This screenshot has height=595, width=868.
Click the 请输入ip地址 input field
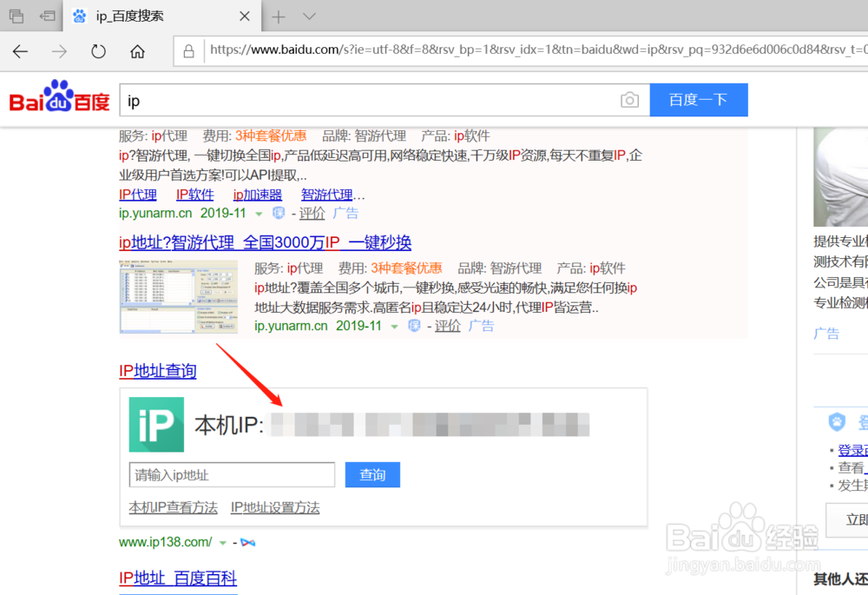232,474
